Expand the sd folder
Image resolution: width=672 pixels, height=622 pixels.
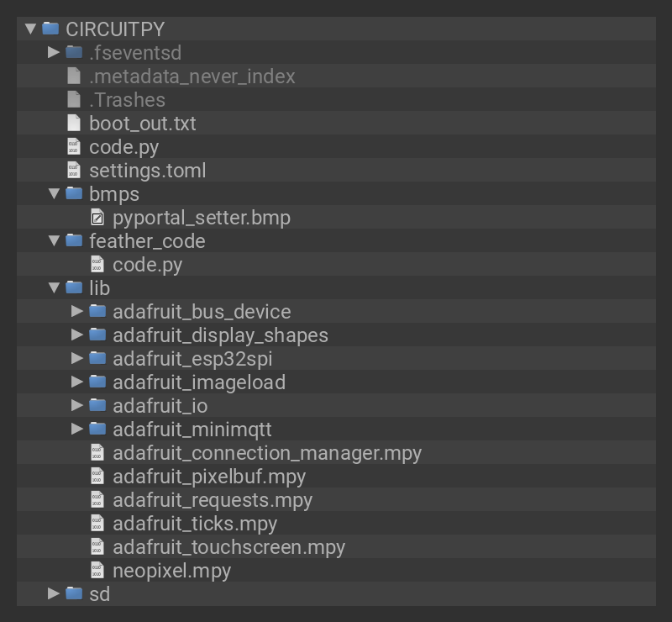(x=54, y=594)
